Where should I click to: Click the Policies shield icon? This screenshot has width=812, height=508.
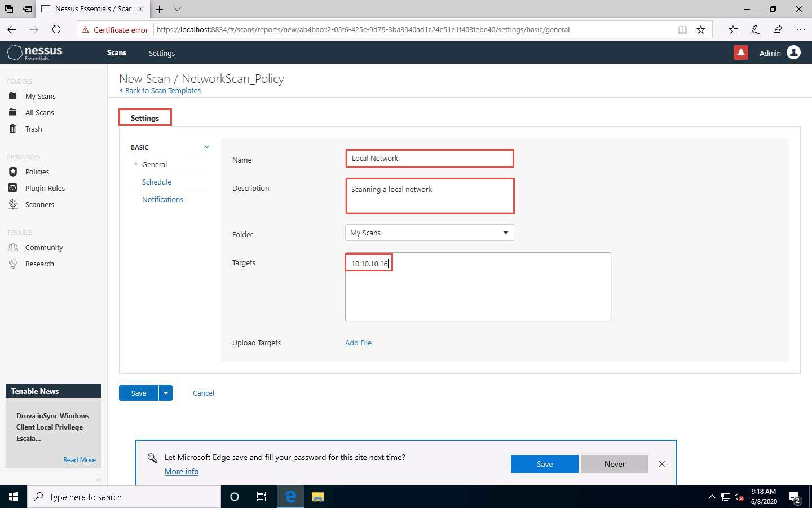coord(13,172)
